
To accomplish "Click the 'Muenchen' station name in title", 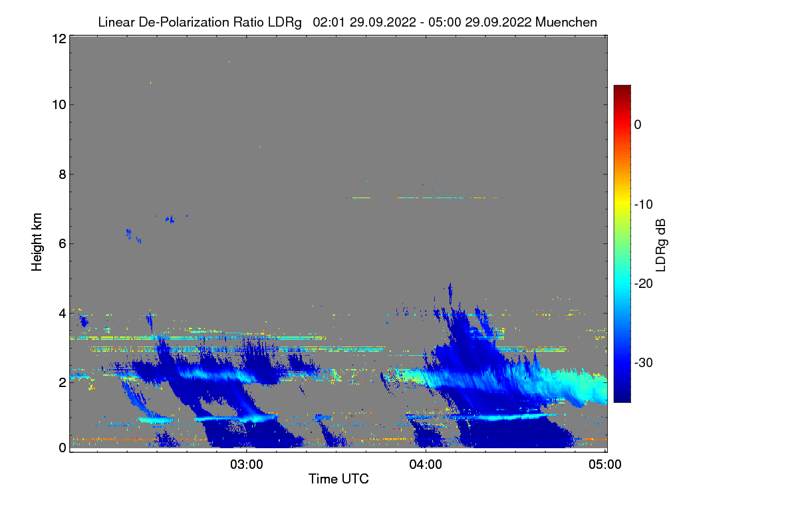I will pyautogui.click(x=566, y=22).
